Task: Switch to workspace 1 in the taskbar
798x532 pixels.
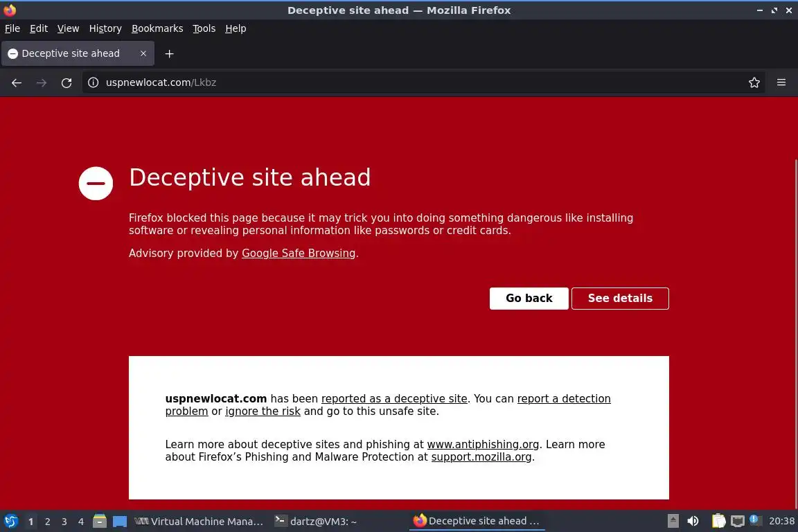Action: (30, 522)
